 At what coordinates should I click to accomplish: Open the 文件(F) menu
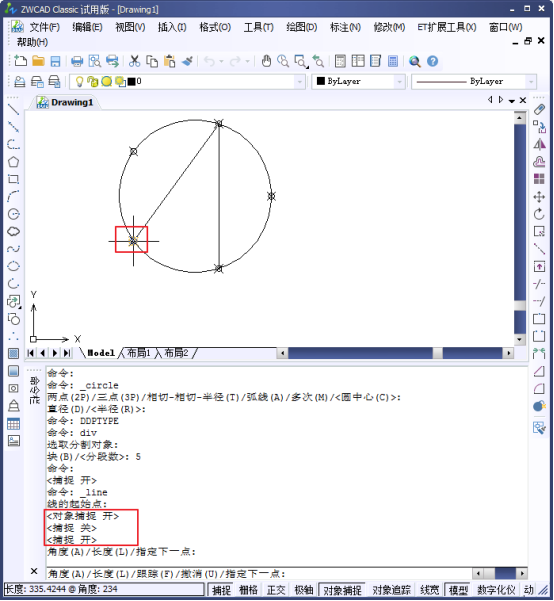pyautogui.click(x=44, y=27)
